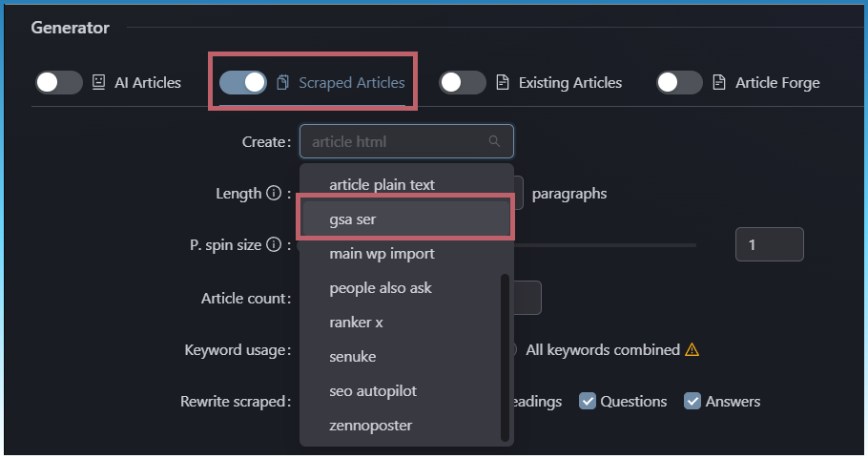The width and height of the screenshot is (868, 459).
Task: Turn off the Scraped Articles toggle
Action: 243,83
